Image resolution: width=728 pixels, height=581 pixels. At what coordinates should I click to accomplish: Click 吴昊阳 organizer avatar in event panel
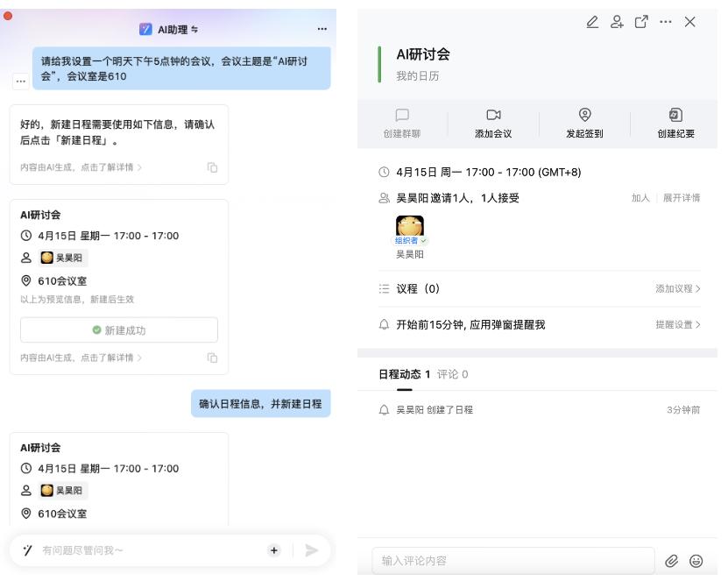point(409,226)
